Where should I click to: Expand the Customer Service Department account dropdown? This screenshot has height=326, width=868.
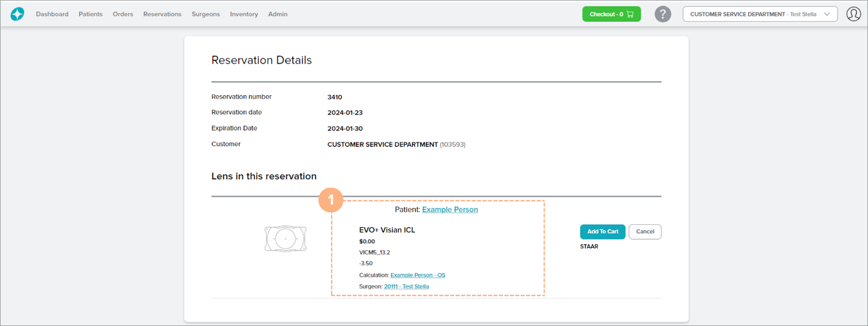tap(760, 14)
